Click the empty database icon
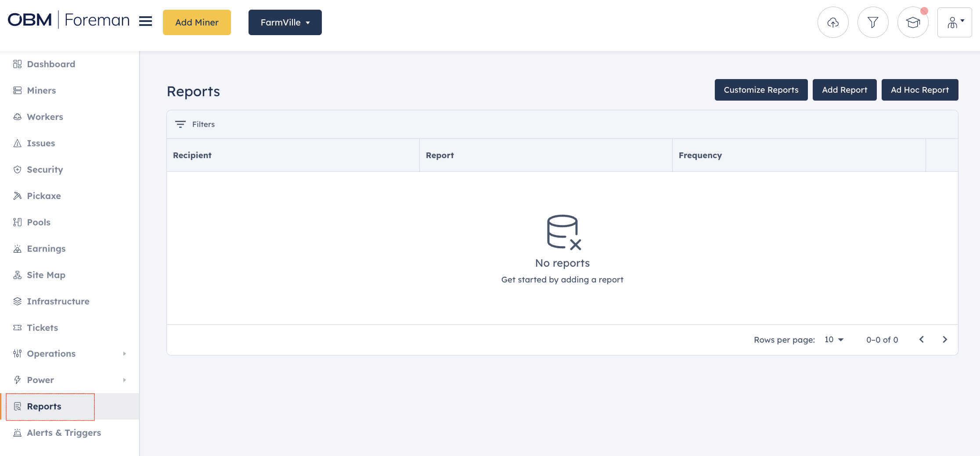Screen dimensions: 980x456 564,232
